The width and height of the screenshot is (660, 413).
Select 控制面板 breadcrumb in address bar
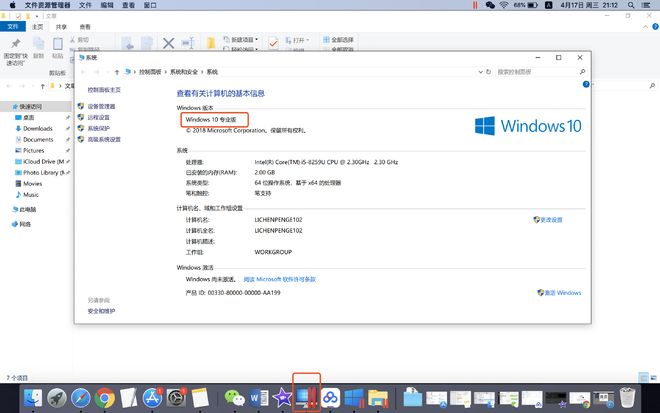[150, 72]
